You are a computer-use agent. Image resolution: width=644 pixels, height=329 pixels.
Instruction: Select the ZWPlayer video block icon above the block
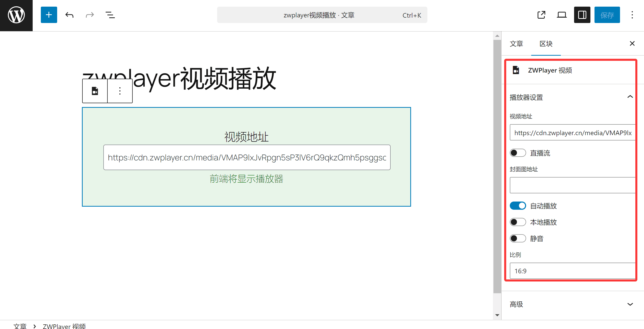[x=95, y=91]
